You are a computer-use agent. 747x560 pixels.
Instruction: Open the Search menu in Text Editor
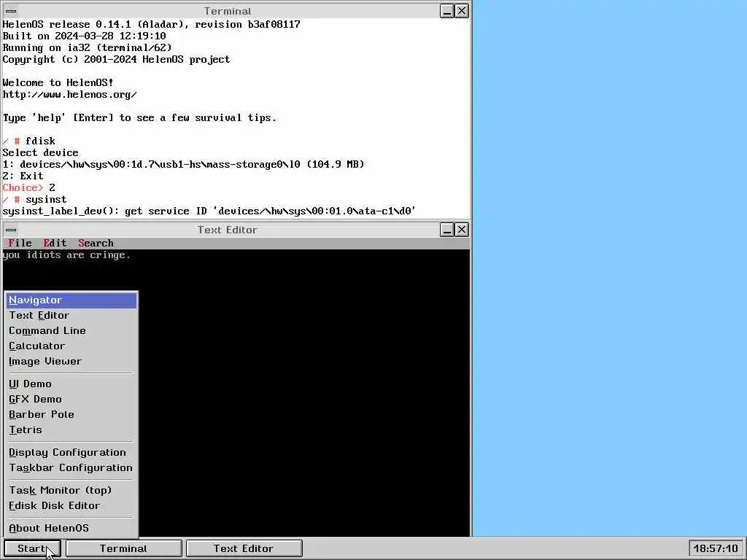[96, 244]
